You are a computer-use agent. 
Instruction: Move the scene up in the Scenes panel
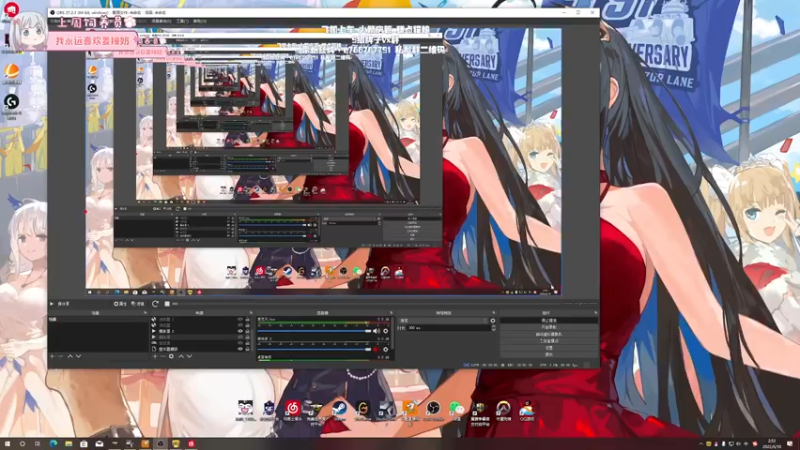pyautogui.click(x=70, y=356)
